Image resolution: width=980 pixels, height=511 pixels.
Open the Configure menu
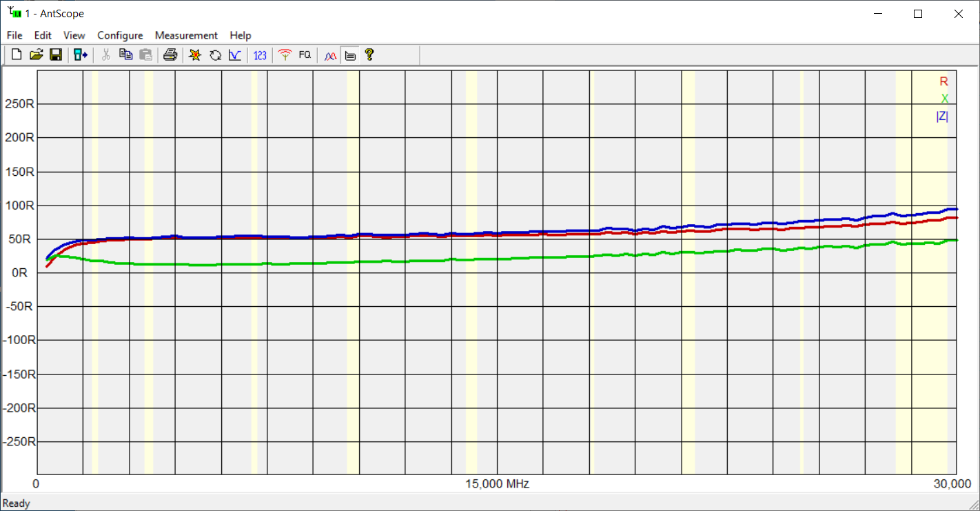click(x=120, y=35)
